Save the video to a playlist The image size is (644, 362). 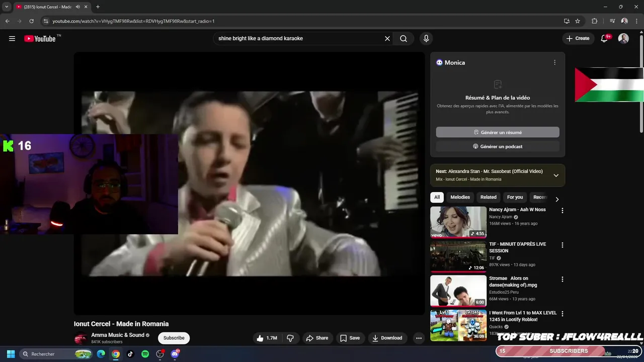[350, 338]
